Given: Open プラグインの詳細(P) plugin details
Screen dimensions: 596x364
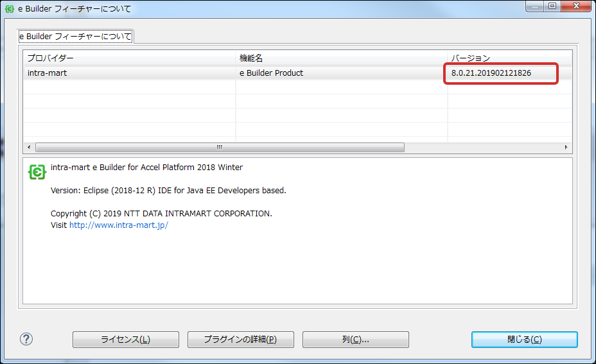Looking at the screenshot, I should coord(241,340).
